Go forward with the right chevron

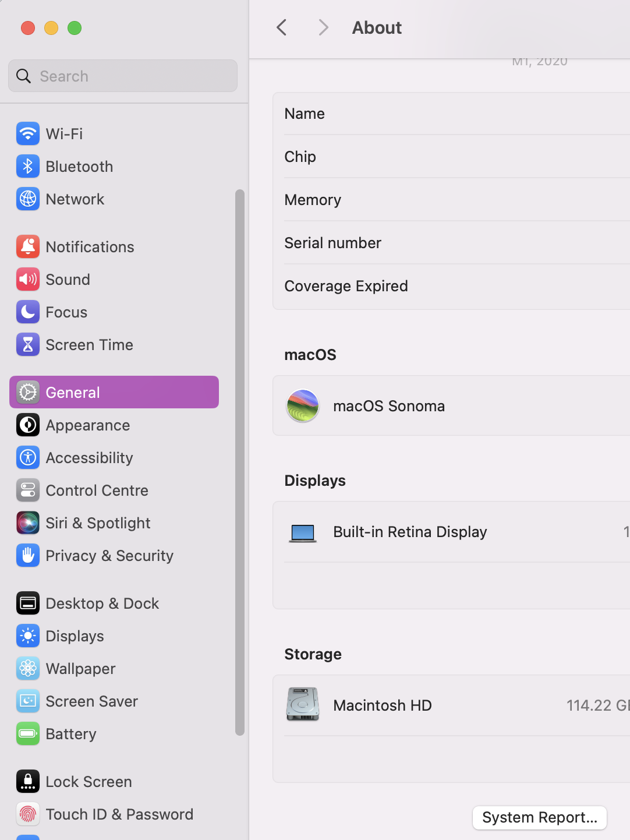(x=324, y=27)
